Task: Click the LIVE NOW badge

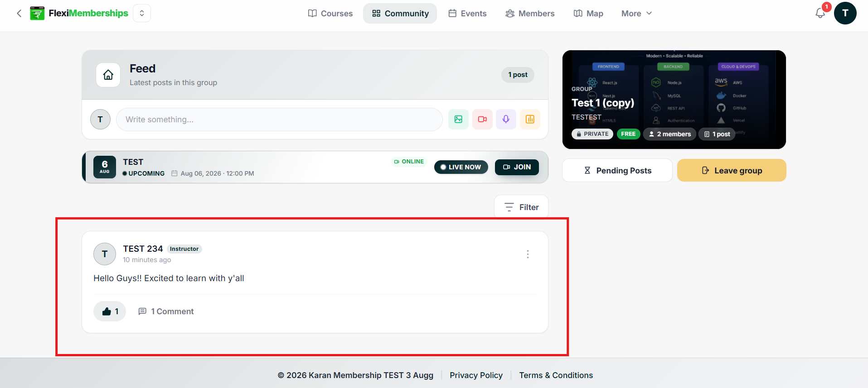Action: point(461,167)
